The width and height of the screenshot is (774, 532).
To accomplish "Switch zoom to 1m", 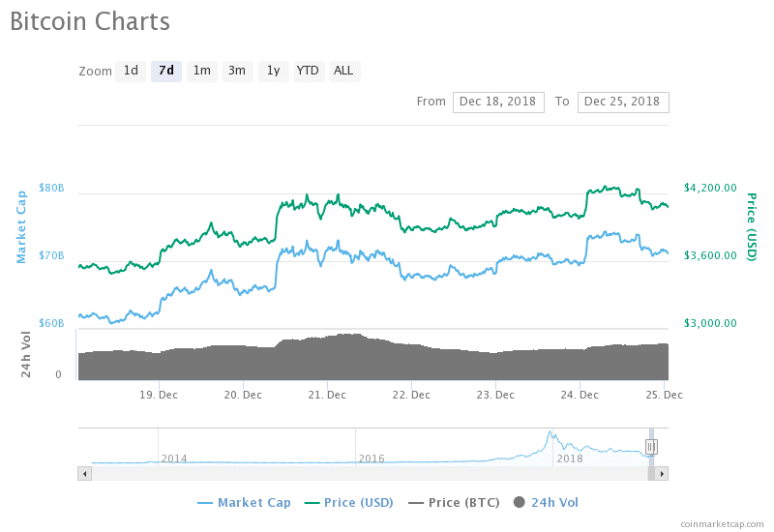I will pyautogui.click(x=202, y=71).
